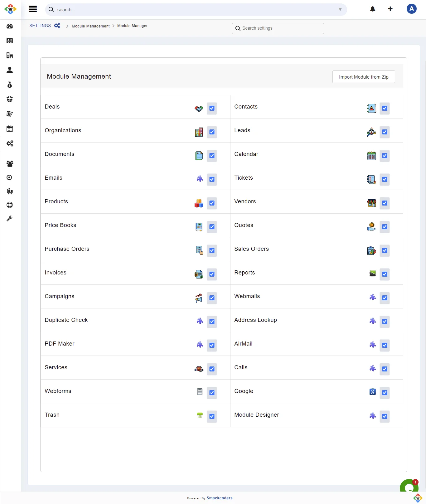Click the Google module icon
426x504 pixels.
[x=372, y=392]
